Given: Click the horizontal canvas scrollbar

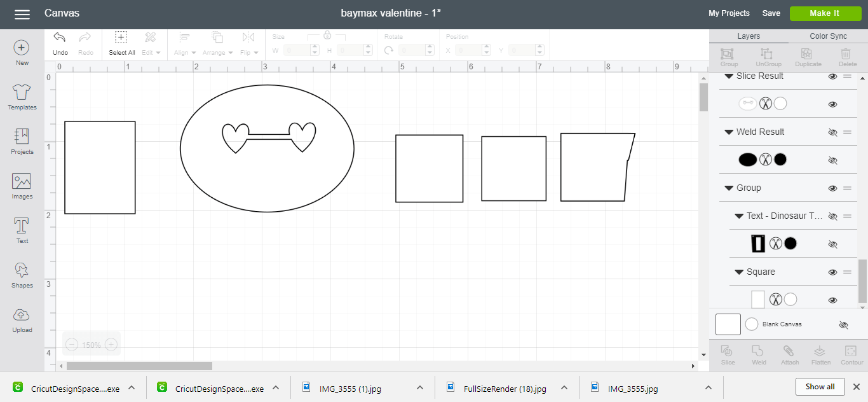Looking at the screenshot, I should [139, 366].
